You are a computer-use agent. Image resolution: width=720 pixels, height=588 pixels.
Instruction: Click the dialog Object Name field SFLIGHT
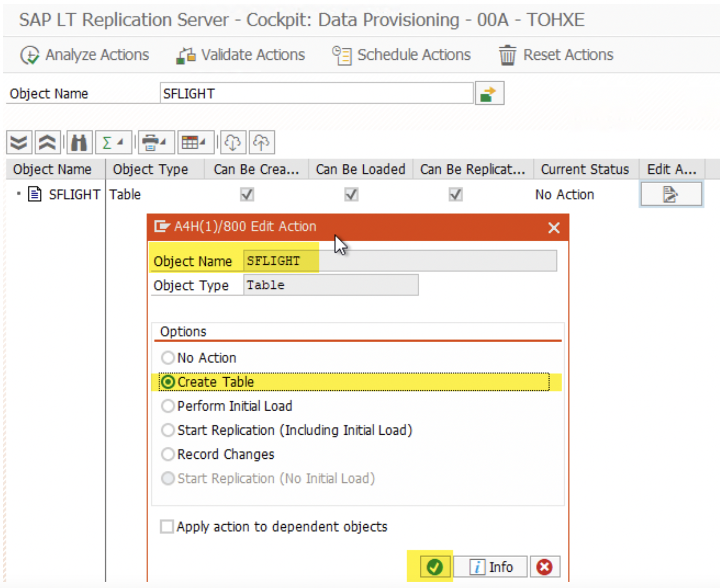click(x=400, y=261)
